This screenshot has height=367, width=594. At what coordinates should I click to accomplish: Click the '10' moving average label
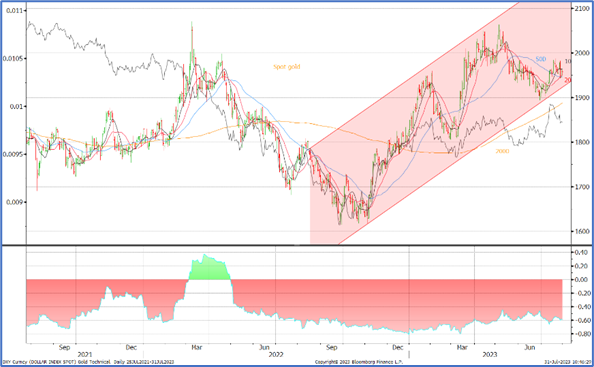568,61
